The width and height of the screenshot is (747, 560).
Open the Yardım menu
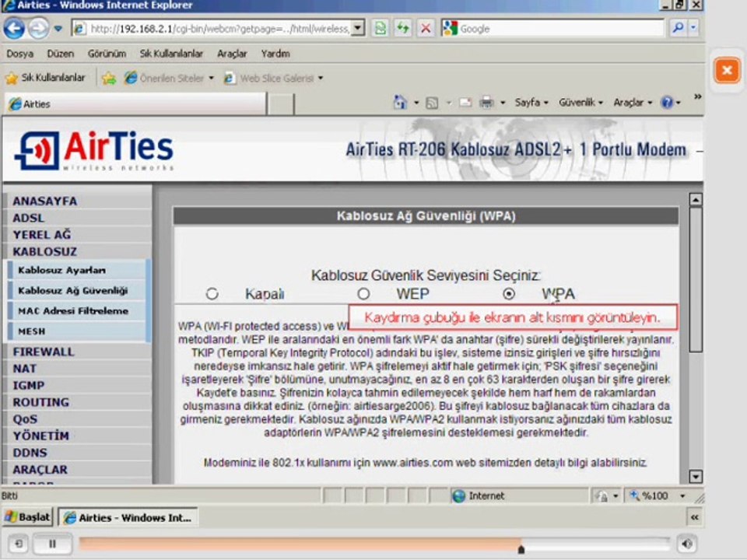click(x=275, y=54)
